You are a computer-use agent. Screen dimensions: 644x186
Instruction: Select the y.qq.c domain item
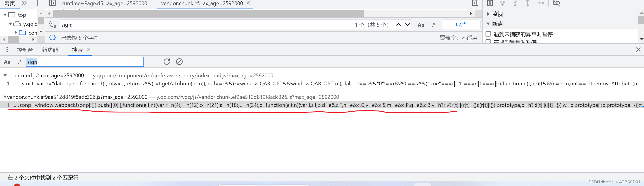click(30, 24)
